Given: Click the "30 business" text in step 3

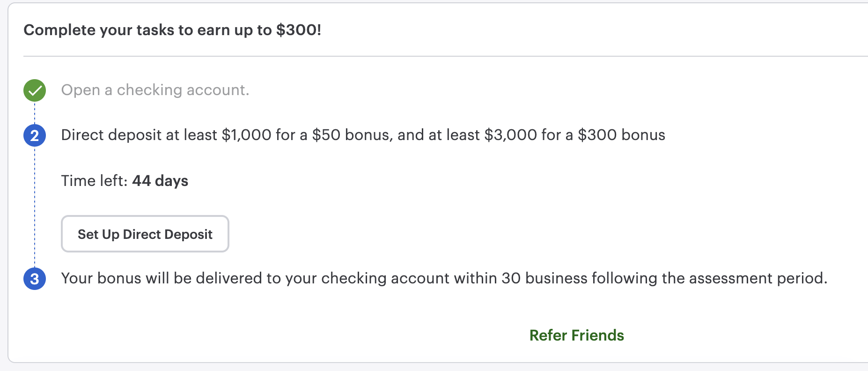Looking at the screenshot, I should pos(544,278).
